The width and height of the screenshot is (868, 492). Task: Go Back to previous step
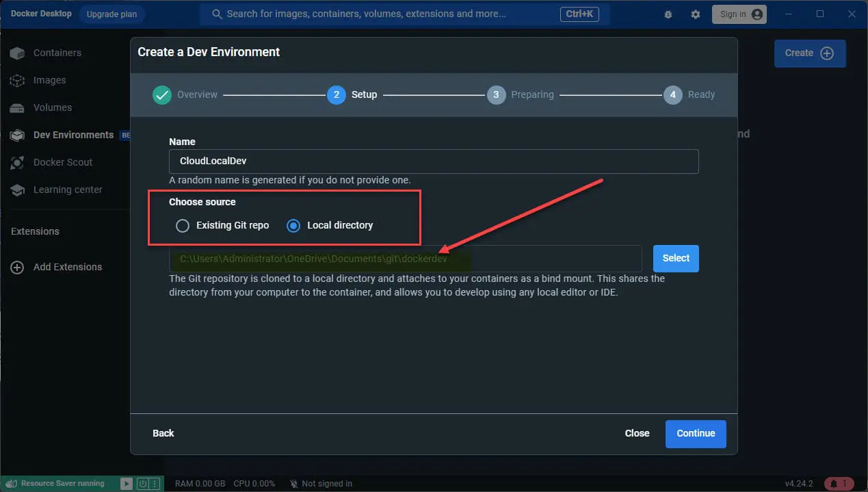(x=163, y=433)
